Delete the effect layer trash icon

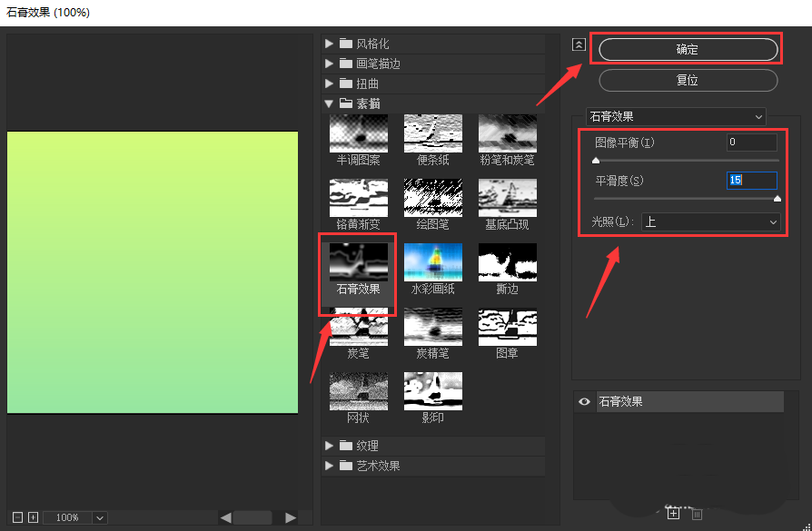click(697, 514)
